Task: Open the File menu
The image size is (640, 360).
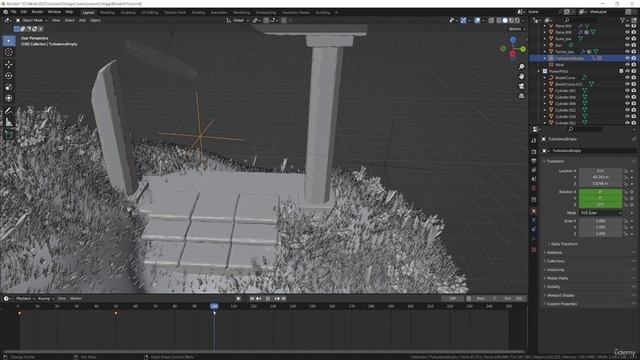Action: 13,12
